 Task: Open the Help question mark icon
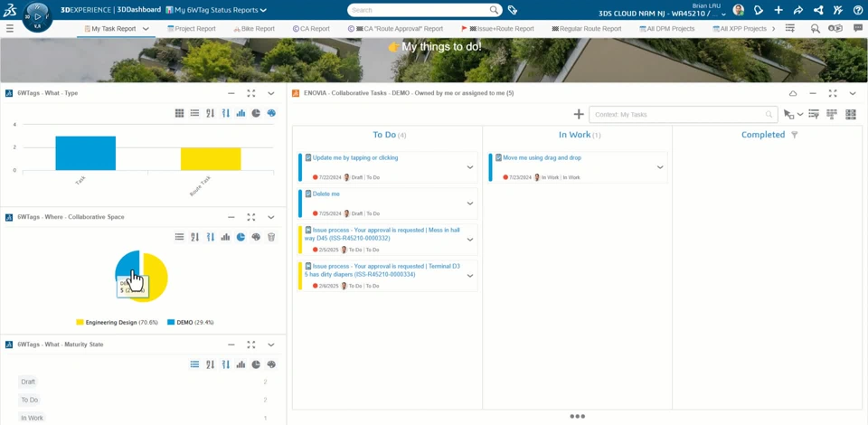click(858, 10)
